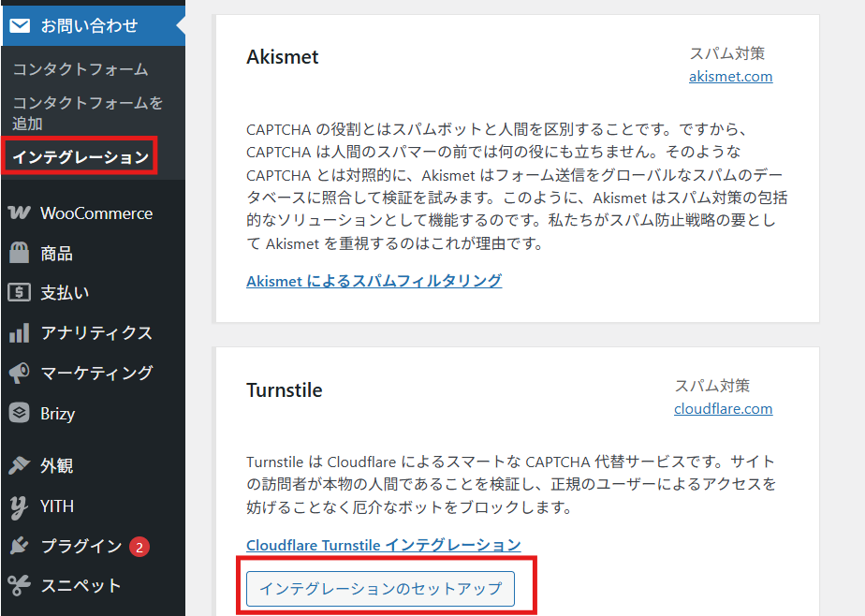
Task: Click the プラグイン plug icon
Action: (x=19, y=547)
